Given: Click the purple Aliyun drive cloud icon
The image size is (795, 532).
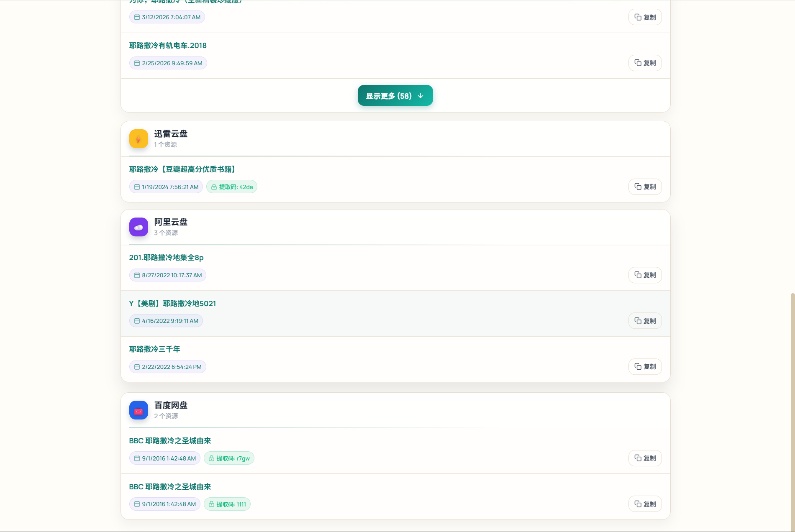Looking at the screenshot, I should click(138, 227).
